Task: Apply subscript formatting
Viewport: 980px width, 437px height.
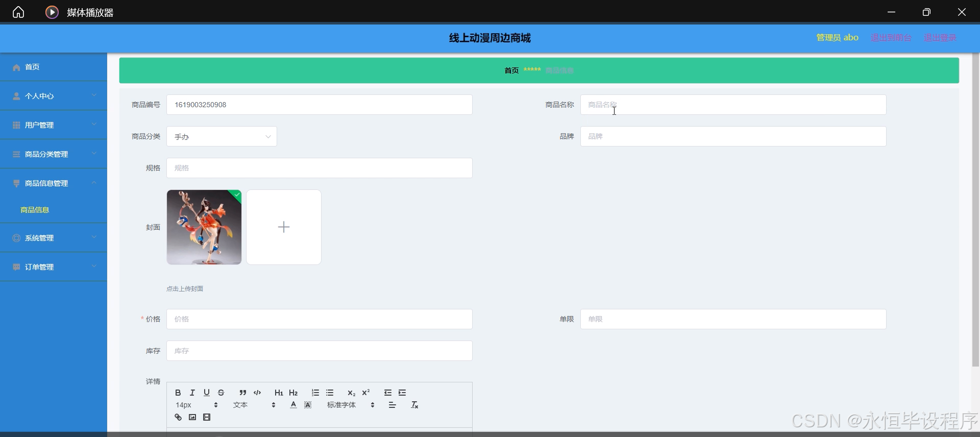Action: [351, 393]
